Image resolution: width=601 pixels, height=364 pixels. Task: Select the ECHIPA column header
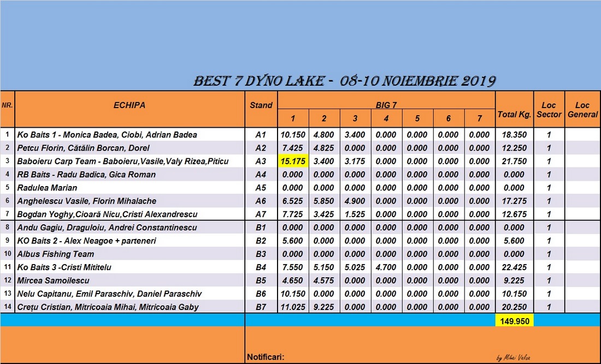click(x=129, y=110)
